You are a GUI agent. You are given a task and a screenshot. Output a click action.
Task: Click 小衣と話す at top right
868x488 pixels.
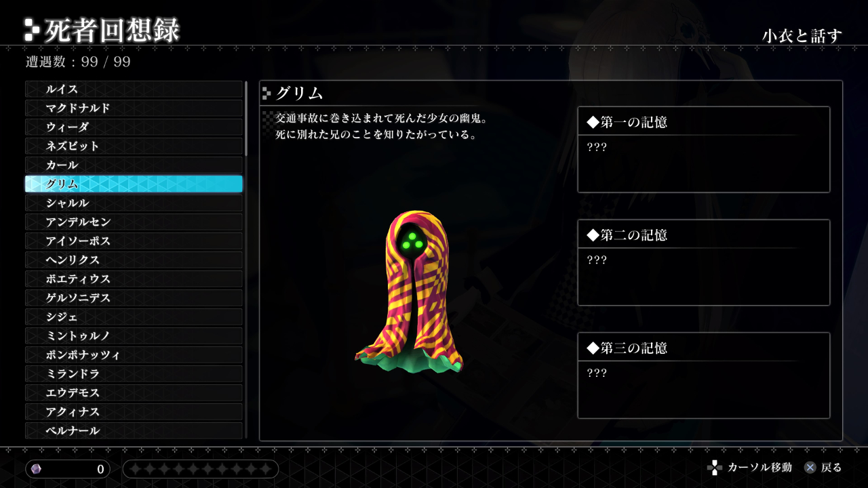pos(802,36)
